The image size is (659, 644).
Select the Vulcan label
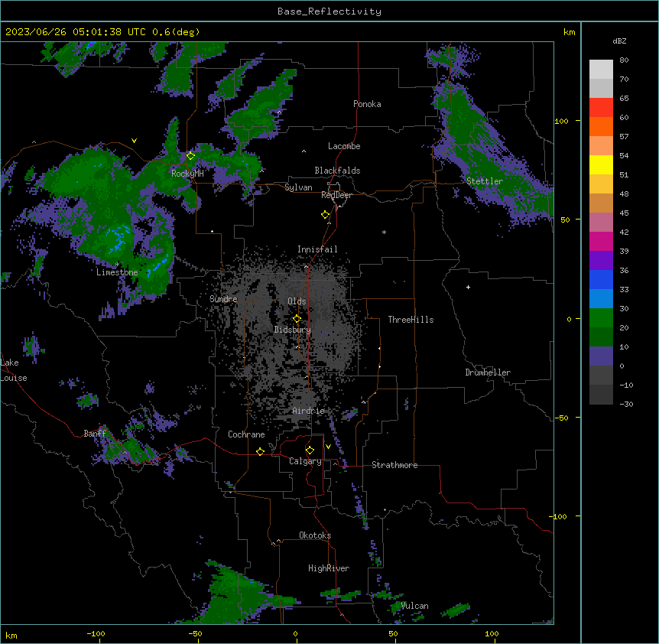tap(415, 606)
